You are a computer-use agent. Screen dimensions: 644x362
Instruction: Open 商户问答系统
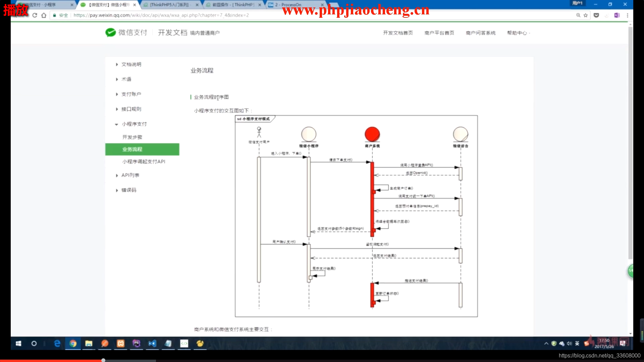480,33
